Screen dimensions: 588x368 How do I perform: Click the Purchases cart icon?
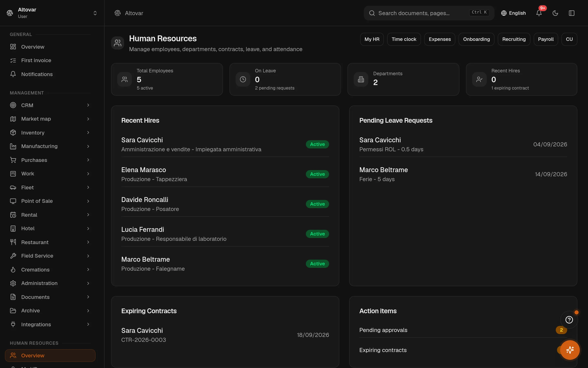(x=13, y=160)
